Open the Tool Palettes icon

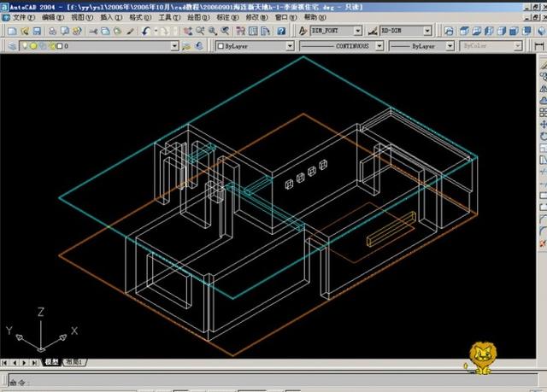(266, 32)
